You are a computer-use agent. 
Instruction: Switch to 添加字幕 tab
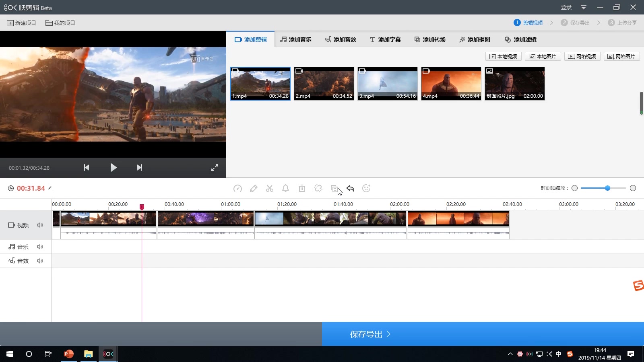(x=385, y=39)
